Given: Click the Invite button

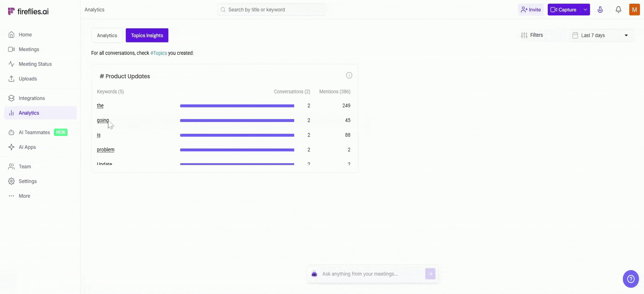Looking at the screenshot, I should [531, 10].
